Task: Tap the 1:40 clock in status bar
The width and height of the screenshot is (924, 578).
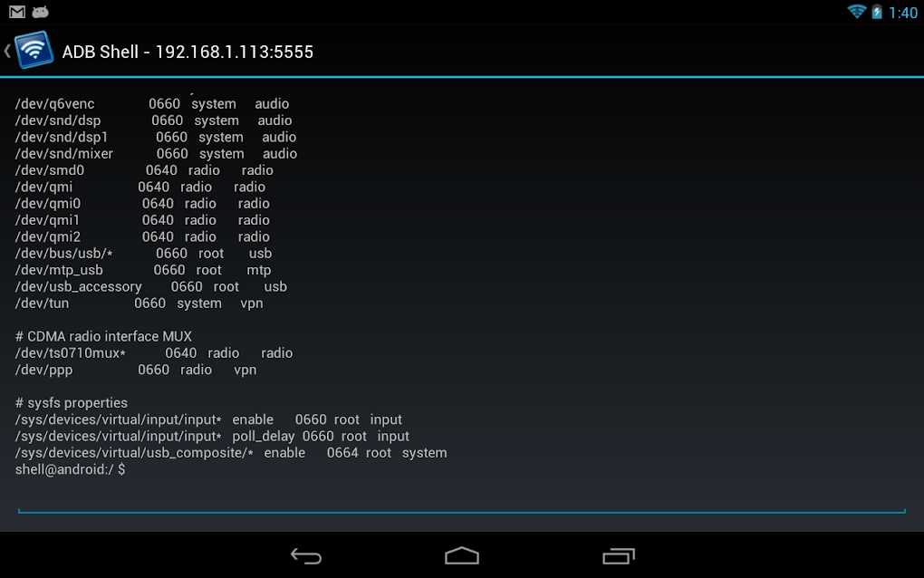Action: pyautogui.click(x=903, y=13)
